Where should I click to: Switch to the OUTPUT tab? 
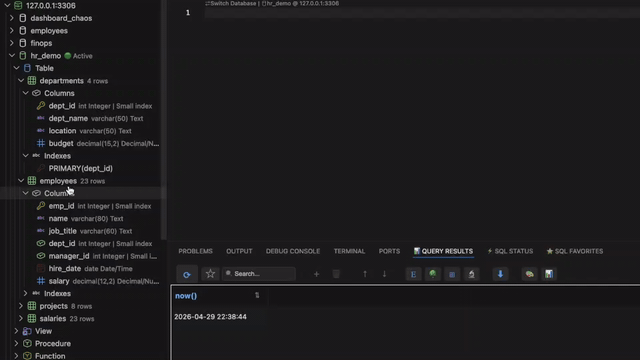coord(239,251)
